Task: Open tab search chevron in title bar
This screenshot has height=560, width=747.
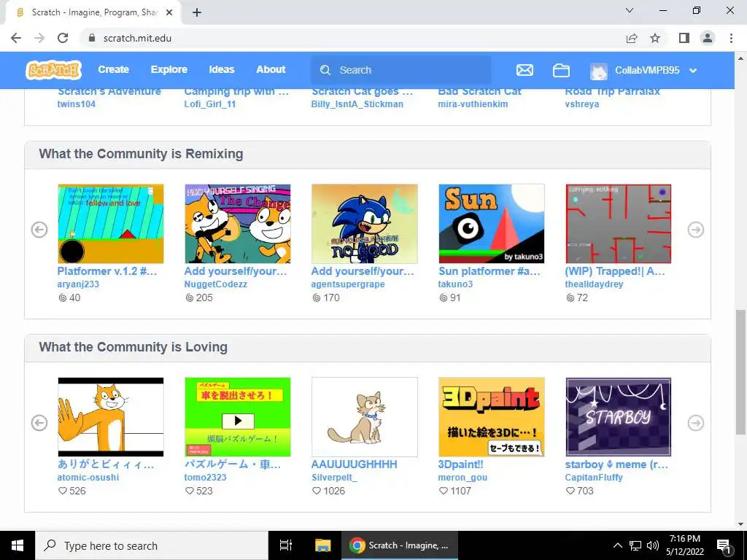Action: [630, 10]
